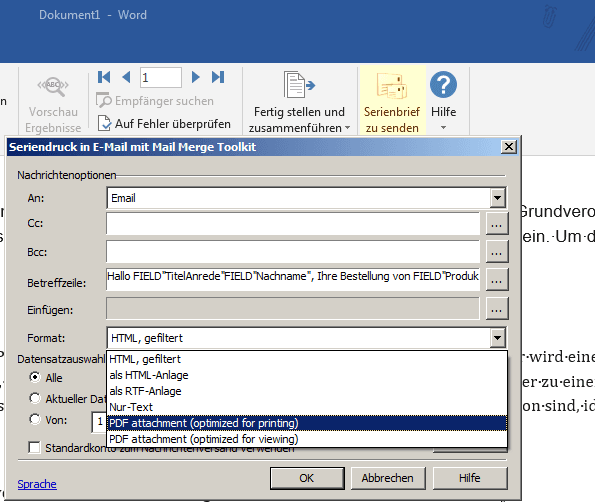Select the Alle radio button
595x503 pixels.
[x=35, y=377]
